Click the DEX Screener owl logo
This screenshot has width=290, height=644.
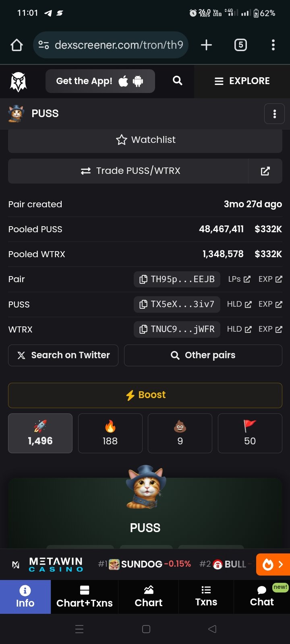18,82
